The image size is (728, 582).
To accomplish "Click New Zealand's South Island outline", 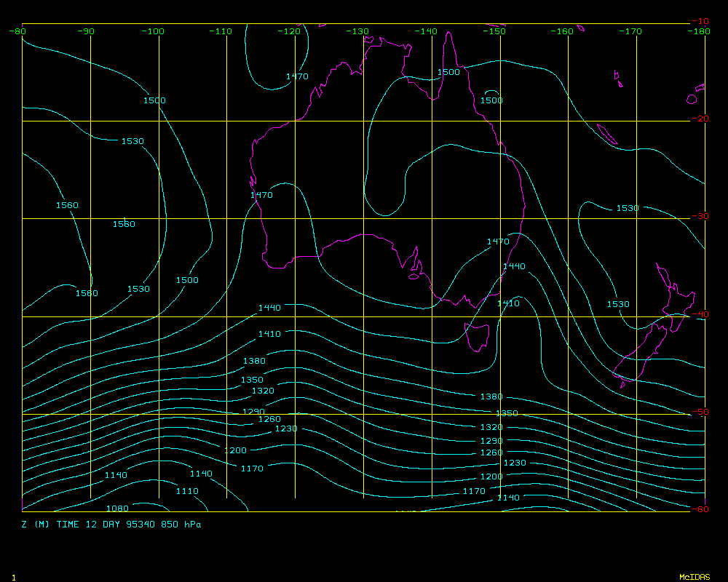I will 641,356.
